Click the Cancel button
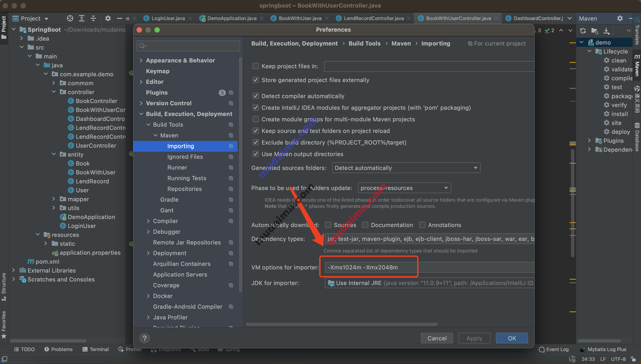Screen dimensions: 641x364 click(x=437, y=338)
